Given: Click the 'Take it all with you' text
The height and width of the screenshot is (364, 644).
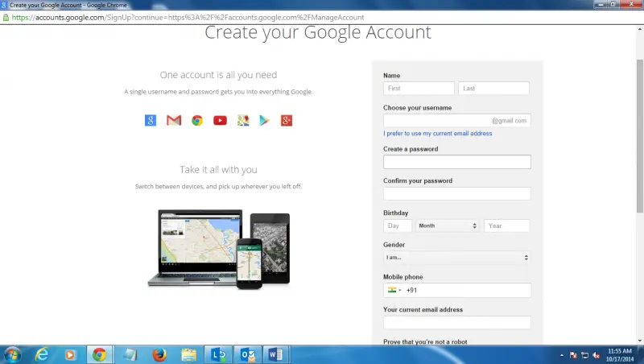Looking at the screenshot, I should [218, 170].
